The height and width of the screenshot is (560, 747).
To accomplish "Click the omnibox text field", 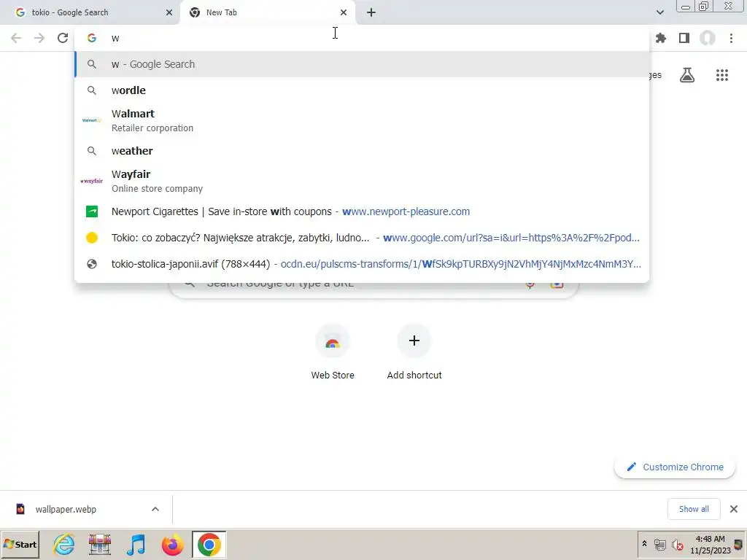I will (362, 38).
